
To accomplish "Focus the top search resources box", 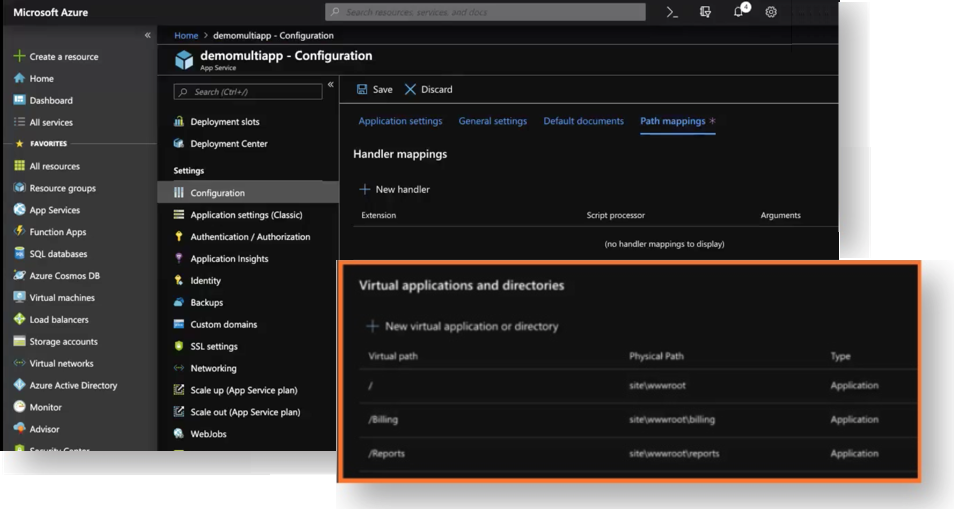I will tap(486, 12).
